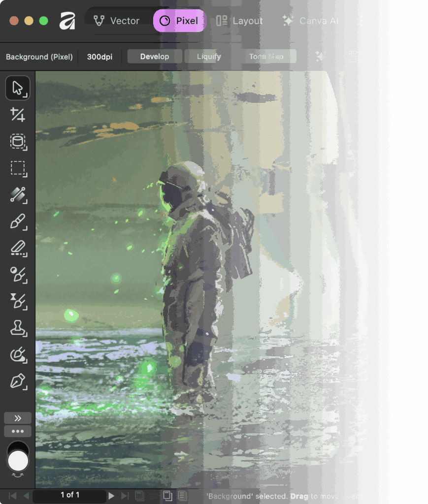The image size is (428, 504).
Task: Select the freehand selection tool
Action: tap(18, 142)
